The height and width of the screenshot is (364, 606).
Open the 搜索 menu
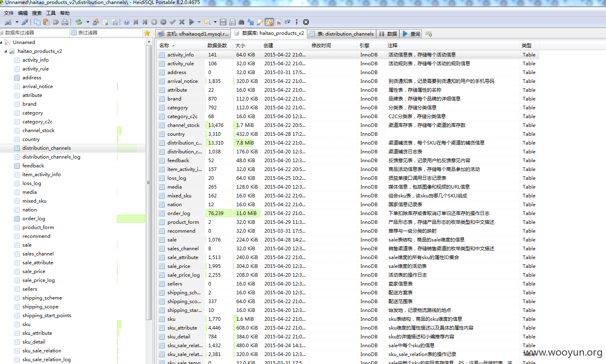[37, 13]
